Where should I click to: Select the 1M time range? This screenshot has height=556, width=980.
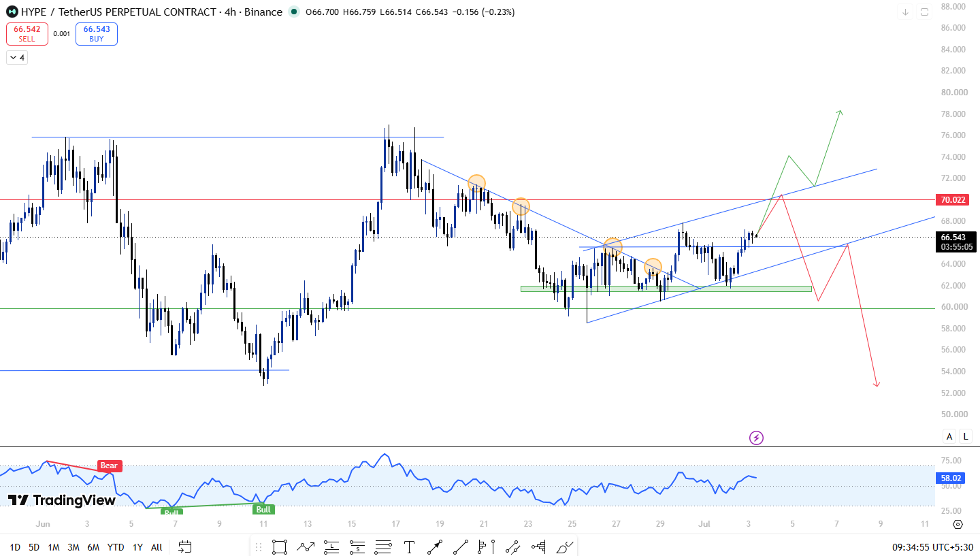pos(54,546)
